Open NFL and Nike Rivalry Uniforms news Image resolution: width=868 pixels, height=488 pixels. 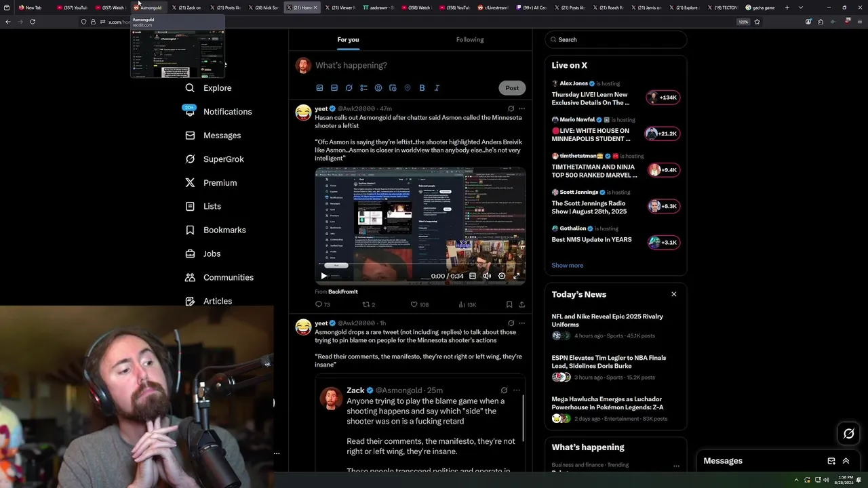click(616, 326)
